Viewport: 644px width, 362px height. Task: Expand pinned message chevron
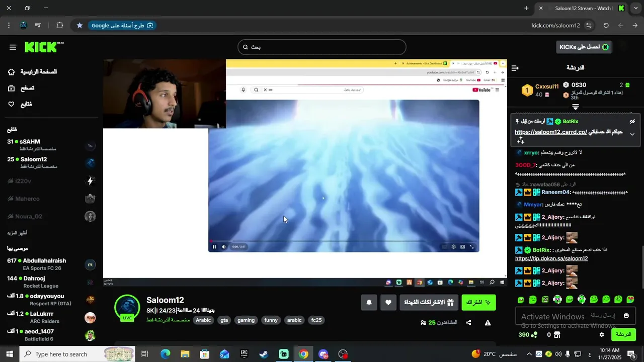(x=632, y=134)
